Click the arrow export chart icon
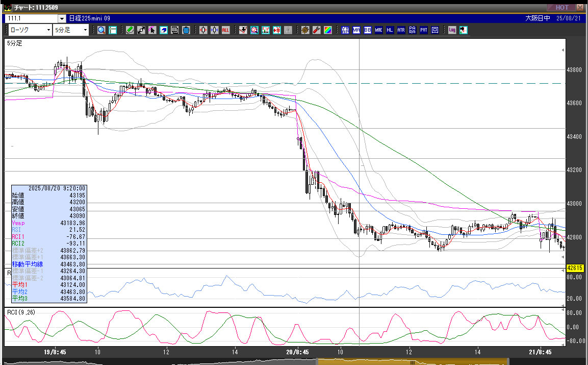588x365 pixels. click(x=464, y=30)
